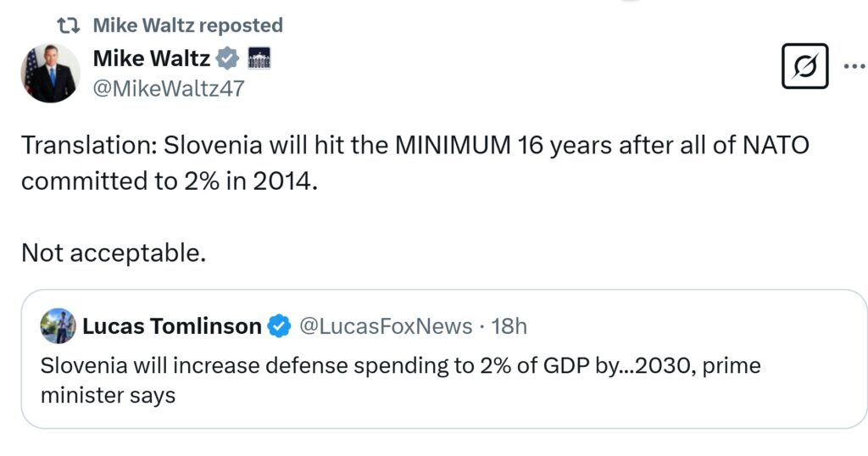This screenshot has height=456, width=868.
Task: Click the 'Mike Waltz reposted' label
Action: pyautogui.click(x=187, y=26)
